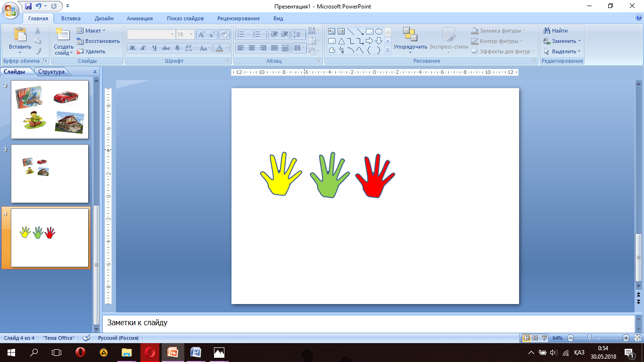This screenshot has width=644, height=362.
Task: Open Word from the taskbar
Action: [196, 352]
